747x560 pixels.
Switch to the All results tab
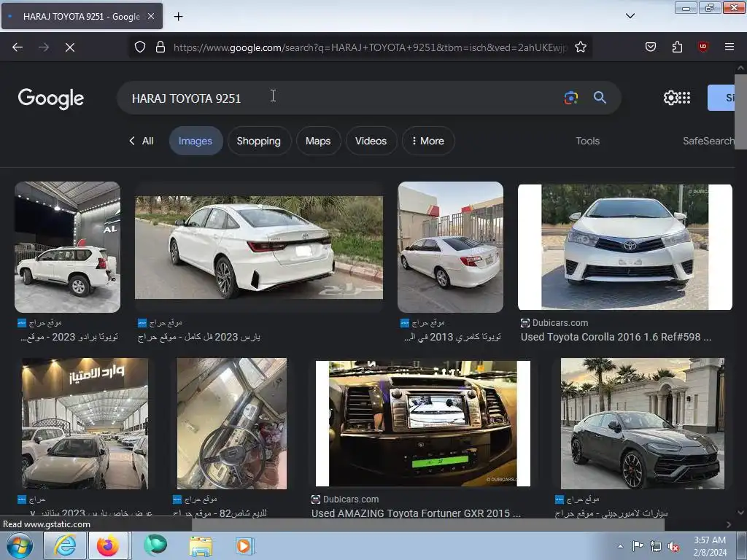coord(142,141)
